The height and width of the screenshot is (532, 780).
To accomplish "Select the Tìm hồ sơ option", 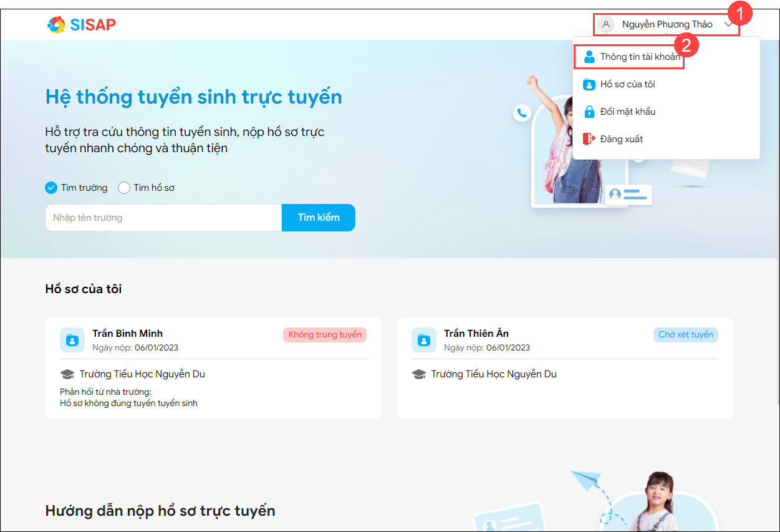I will point(146,188).
